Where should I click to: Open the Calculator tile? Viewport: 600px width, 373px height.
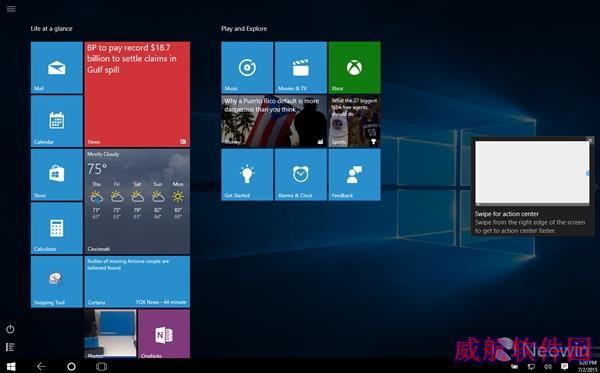pyautogui.click(x=57, y=228)
